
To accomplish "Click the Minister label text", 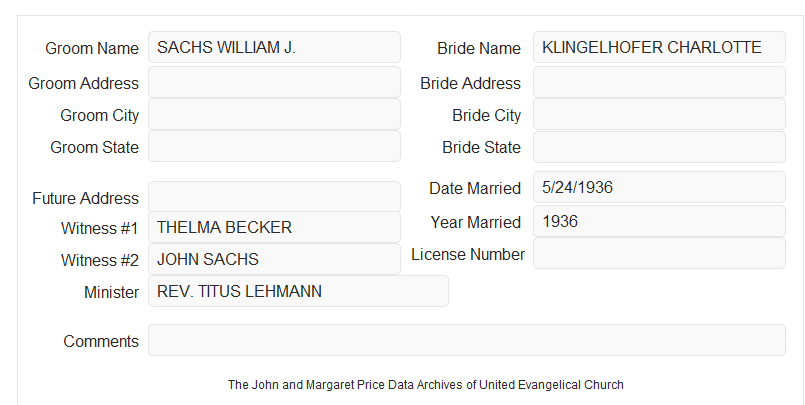I will pyautogui.click(x=111, y=292).
